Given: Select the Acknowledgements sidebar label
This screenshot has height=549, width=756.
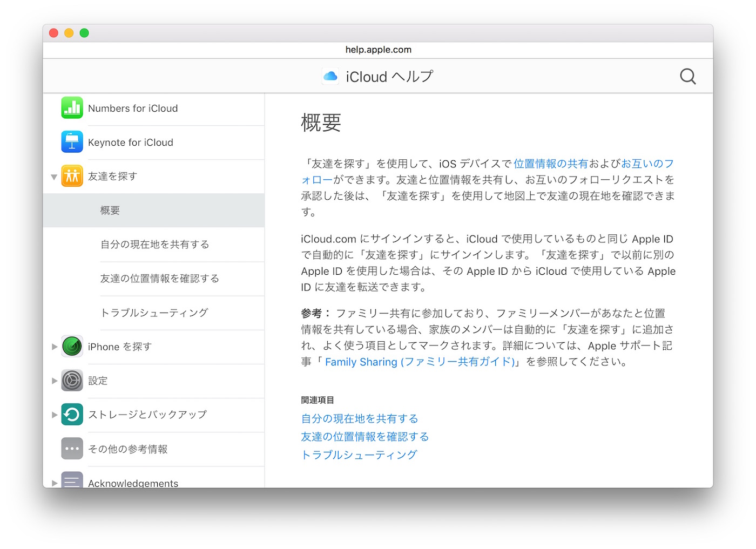Looking at the screenshot, I should 133,483.
